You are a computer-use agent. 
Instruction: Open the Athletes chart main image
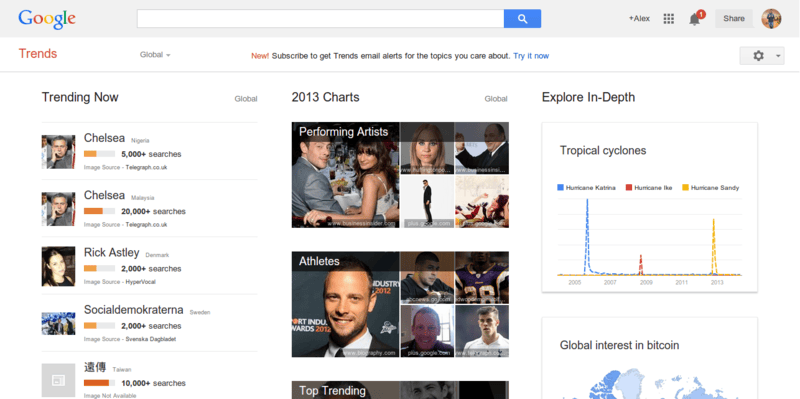pyautogui.click(x=345, y=304)
